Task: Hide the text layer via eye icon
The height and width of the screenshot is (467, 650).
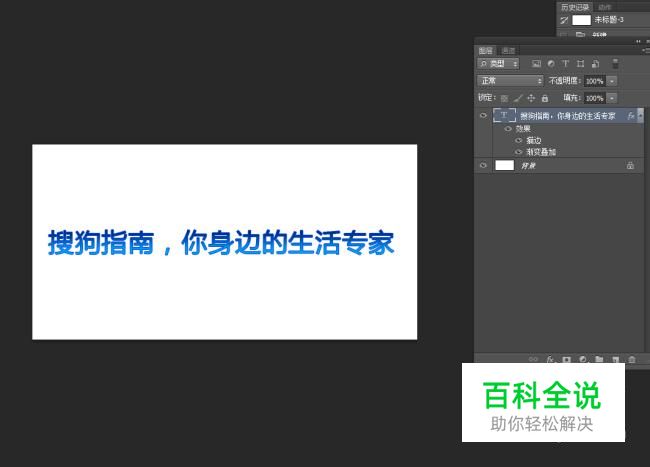Action: 483,116
